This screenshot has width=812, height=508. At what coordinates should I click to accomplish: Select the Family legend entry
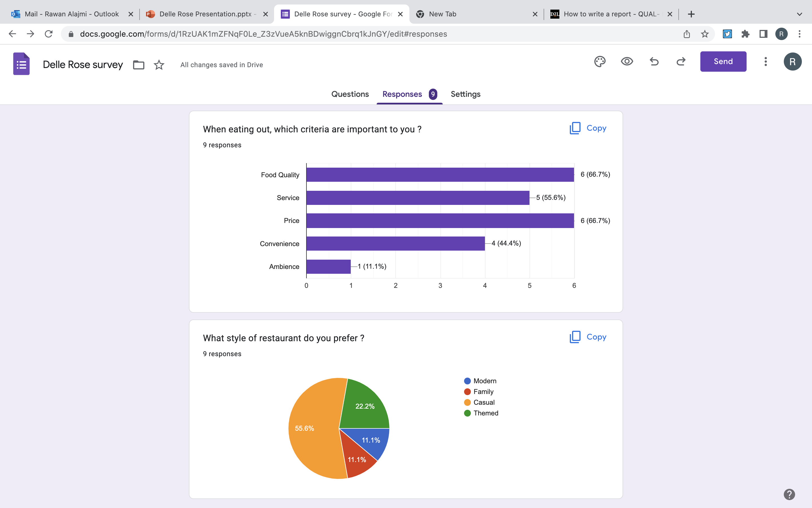click(479, 392)
